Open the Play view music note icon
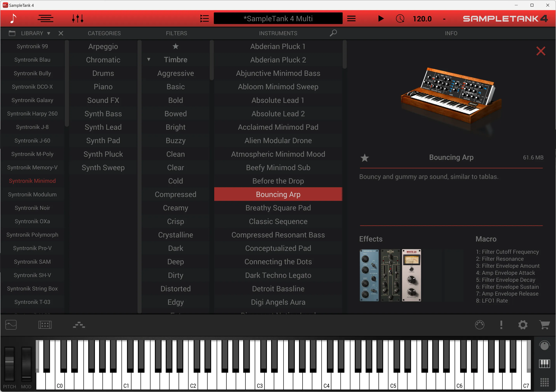556x392 pixels. coord(13,19)
